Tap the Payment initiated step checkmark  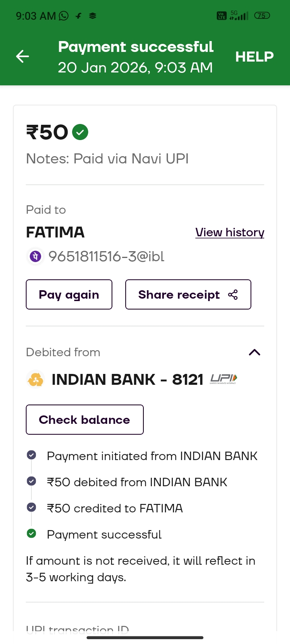(31, 455)
